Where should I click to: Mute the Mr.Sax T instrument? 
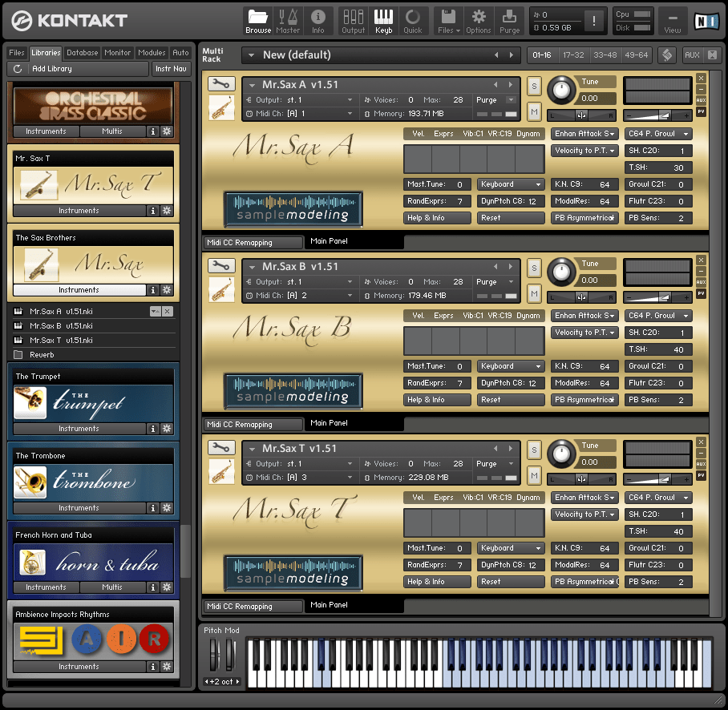click(534, 475)
